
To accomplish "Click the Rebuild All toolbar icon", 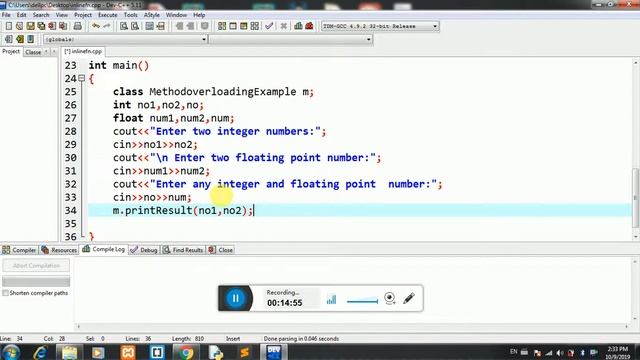I will point(255,26).
